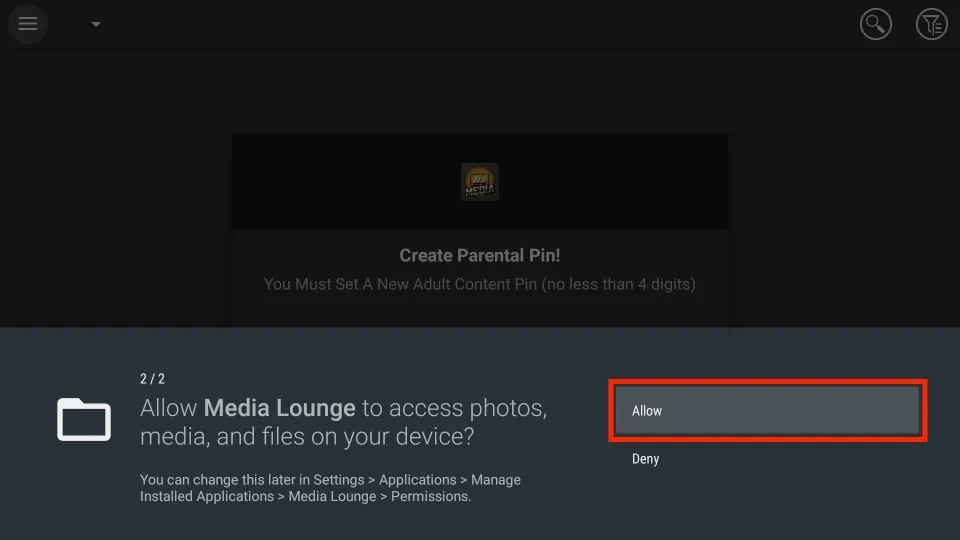960x540 pixels.
Task: Select the adult content pin instruction text
Action: click(x=479, y=284)
